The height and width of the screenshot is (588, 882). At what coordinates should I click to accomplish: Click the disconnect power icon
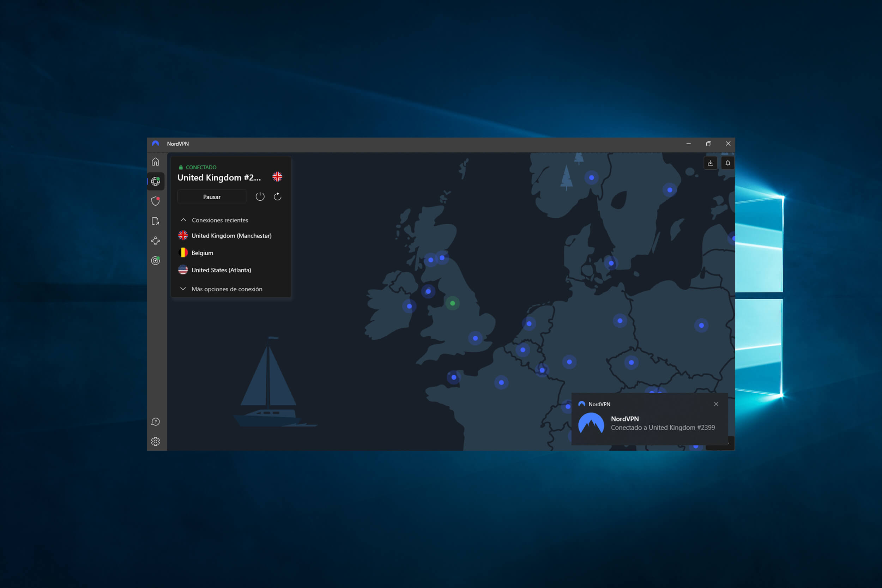260,196
